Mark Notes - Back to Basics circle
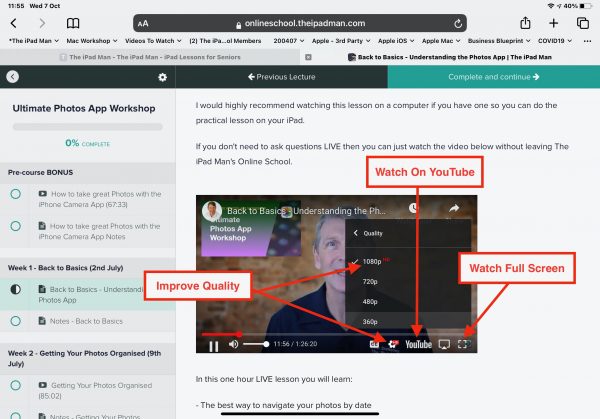 (16, 321)
